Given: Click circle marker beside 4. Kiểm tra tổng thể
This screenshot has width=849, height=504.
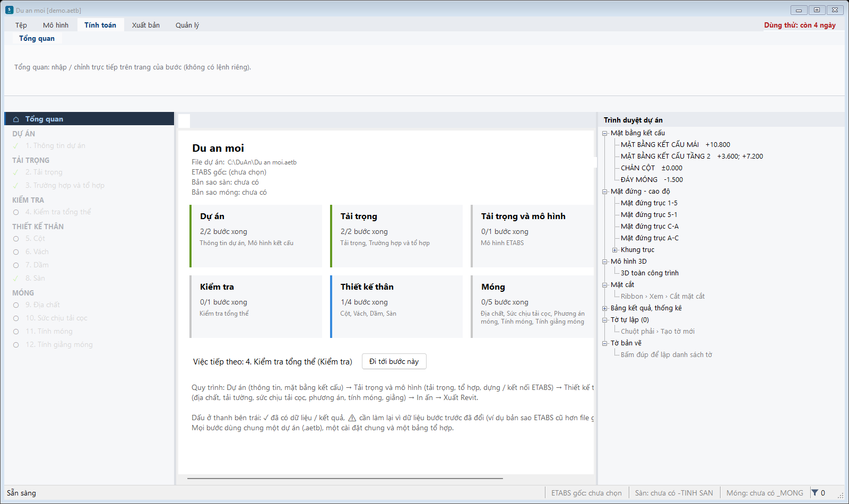Looking at the screenshot, I should (16, 212).
